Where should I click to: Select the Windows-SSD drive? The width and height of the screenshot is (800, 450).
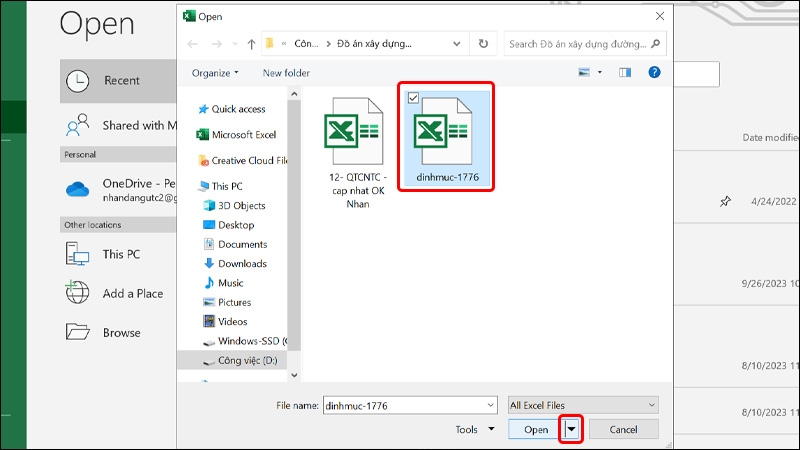[245, 341]
